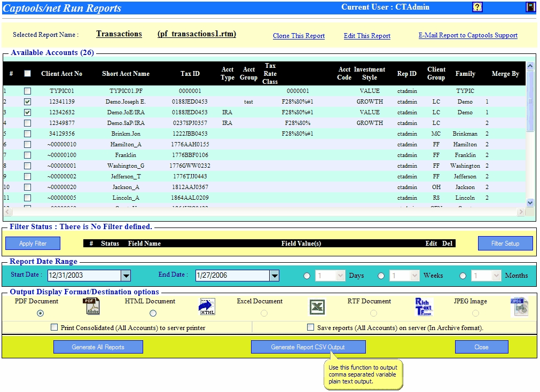Viewport: 540px width, 392px height.
Task: Open the help question mark icon
Action: point(478,6)
